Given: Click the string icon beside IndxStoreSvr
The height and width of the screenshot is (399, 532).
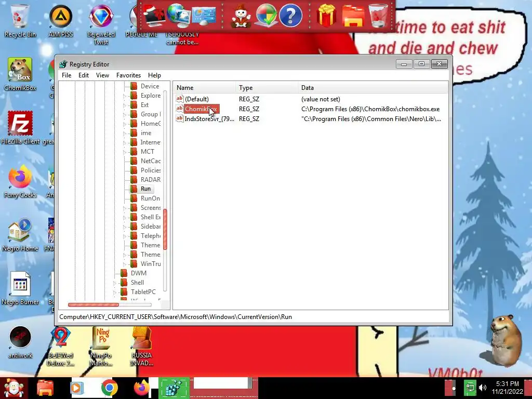Looking at the screenshot, I should click(x=179, y=118).
